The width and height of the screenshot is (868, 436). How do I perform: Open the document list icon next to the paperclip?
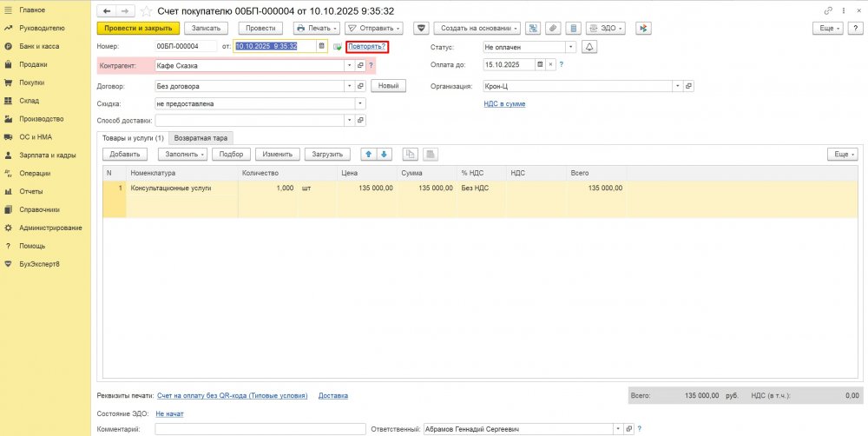(x=573, y=28)
